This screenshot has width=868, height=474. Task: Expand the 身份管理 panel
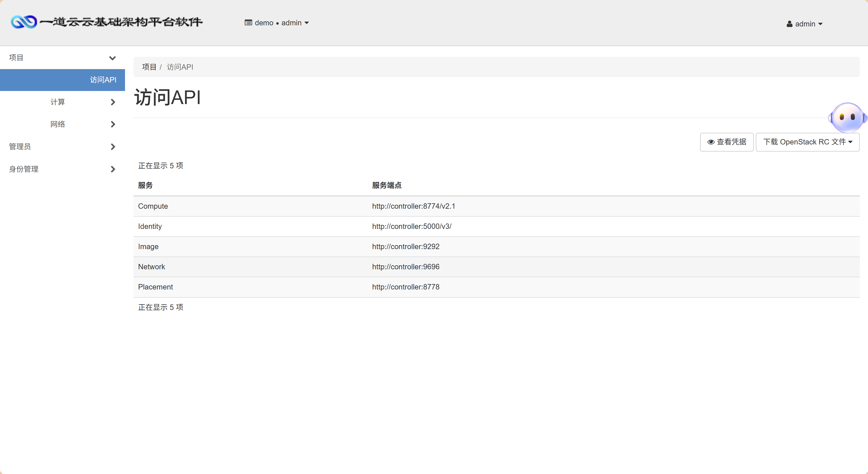click(113, 169)
